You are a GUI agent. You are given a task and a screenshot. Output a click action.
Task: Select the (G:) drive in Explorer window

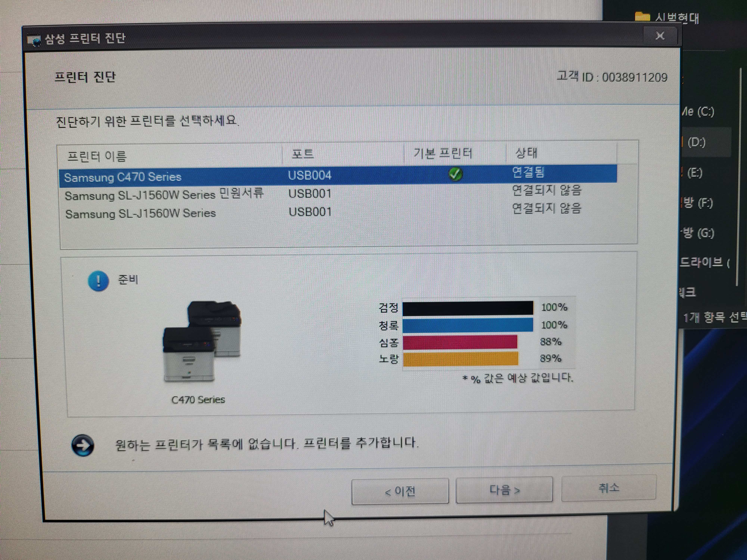698,233
